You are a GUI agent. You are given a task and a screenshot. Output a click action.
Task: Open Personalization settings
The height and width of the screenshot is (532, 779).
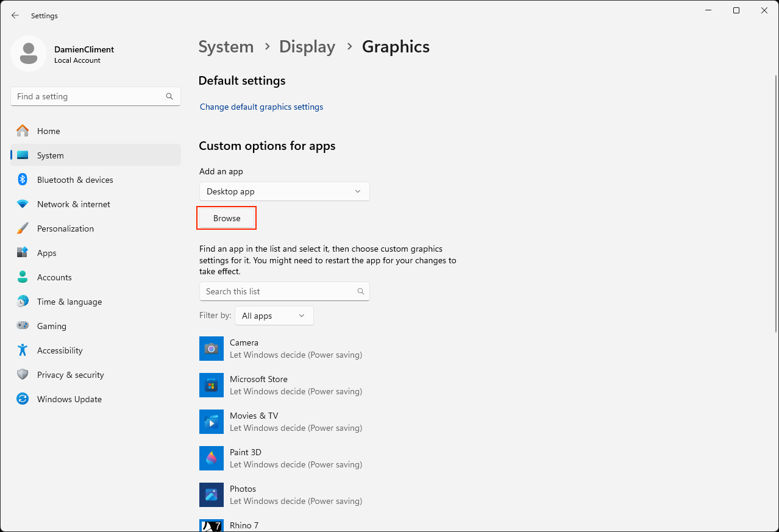point(96,229)
